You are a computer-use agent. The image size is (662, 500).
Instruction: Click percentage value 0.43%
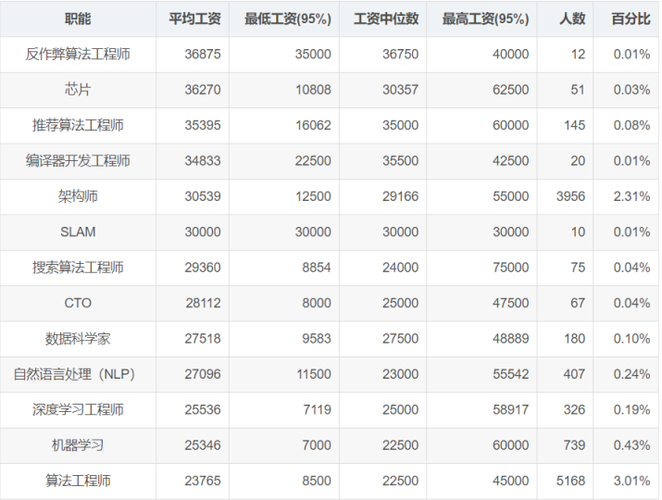(x=632, y=445)
